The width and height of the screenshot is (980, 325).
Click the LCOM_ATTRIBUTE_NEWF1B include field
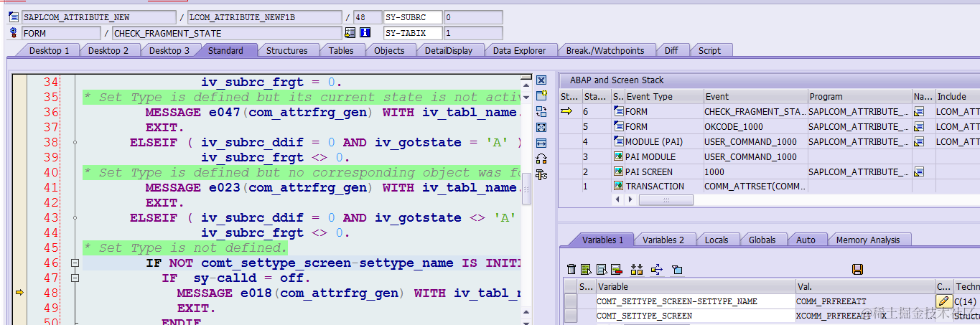click(264, 17)
